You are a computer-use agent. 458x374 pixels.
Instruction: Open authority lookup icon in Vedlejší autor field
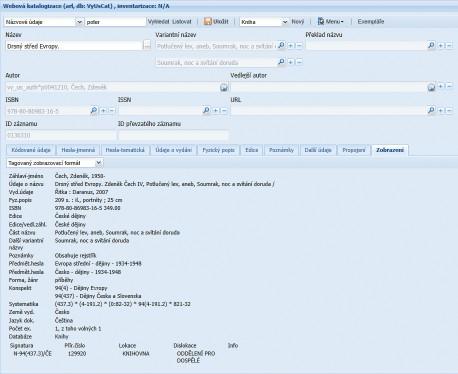pos(431,87)
